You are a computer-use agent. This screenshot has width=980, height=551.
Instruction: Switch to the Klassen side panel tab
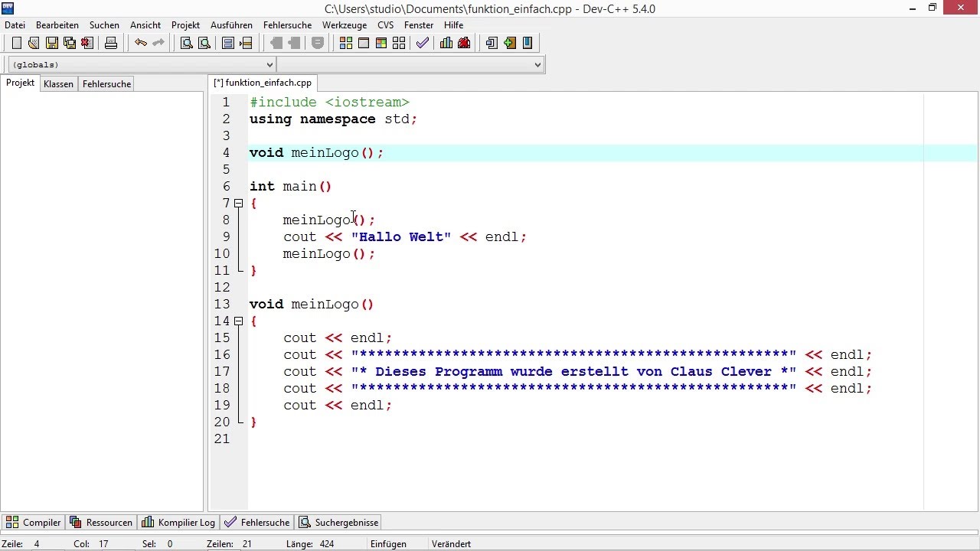coord(58,84)
